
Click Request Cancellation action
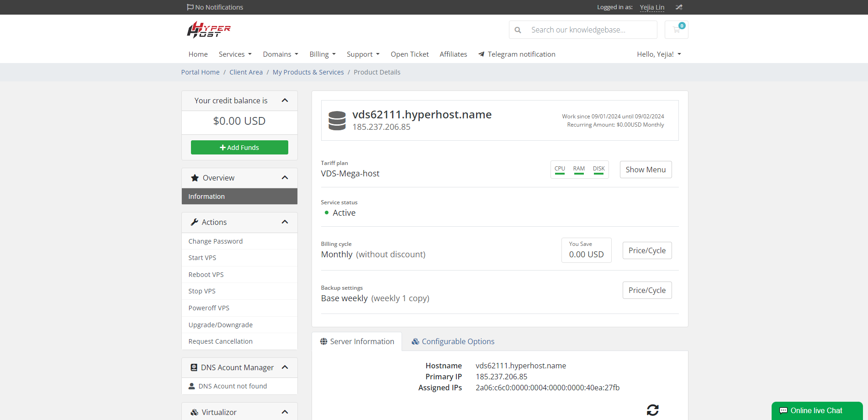239,341
